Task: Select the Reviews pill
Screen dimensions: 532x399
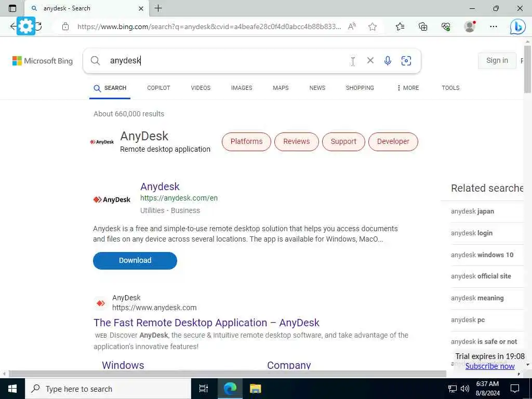Action: [297, 141]
